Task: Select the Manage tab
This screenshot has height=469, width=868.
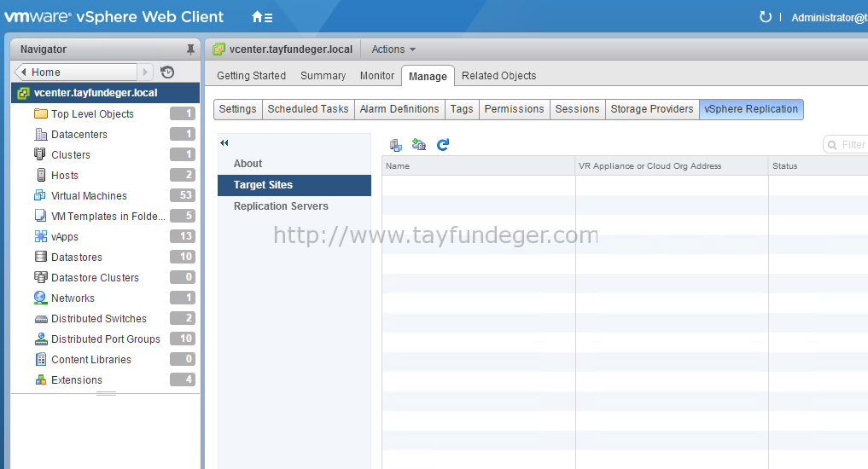Action: (428, 77)
